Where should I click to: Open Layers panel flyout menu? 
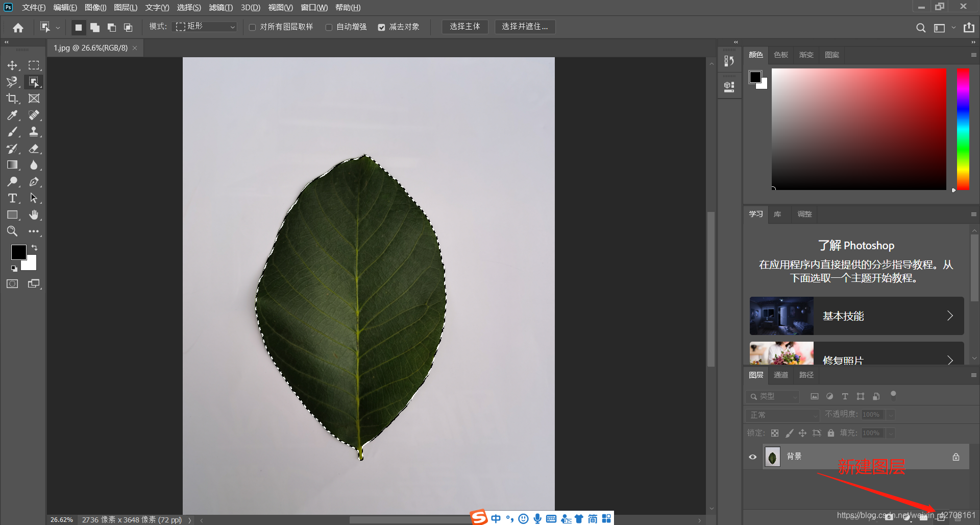click(973, 375)
